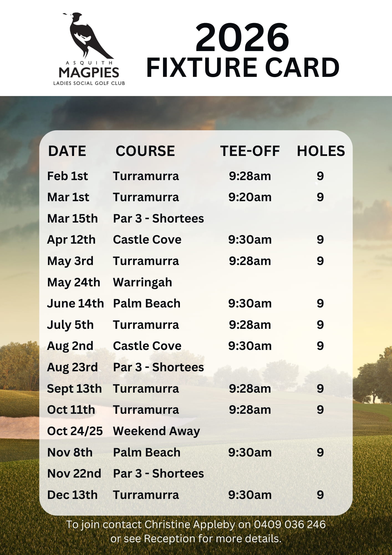Click the phone number 0409 036 246
The width and height of the screenshot is (392, 555).
(290, 525)
